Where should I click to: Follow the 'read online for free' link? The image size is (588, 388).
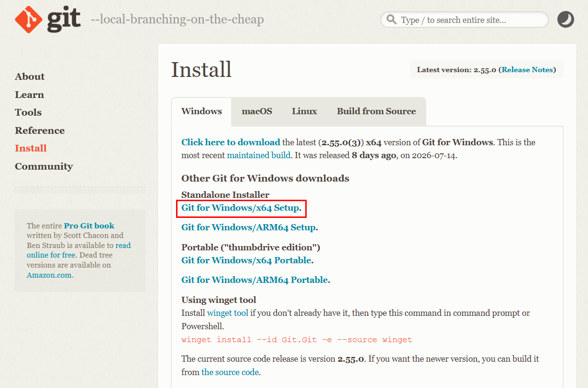tap(79, 250)
